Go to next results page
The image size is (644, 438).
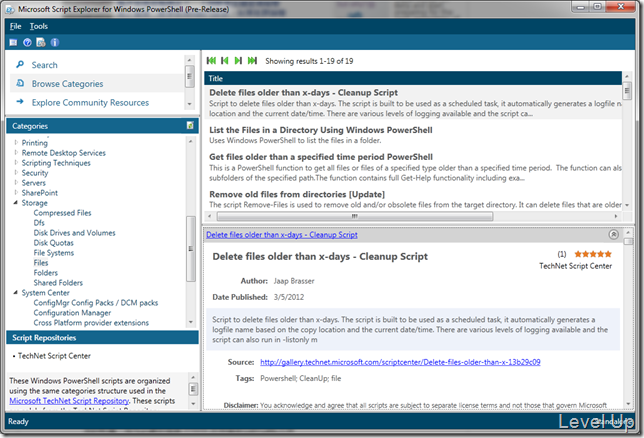point(238,61)
